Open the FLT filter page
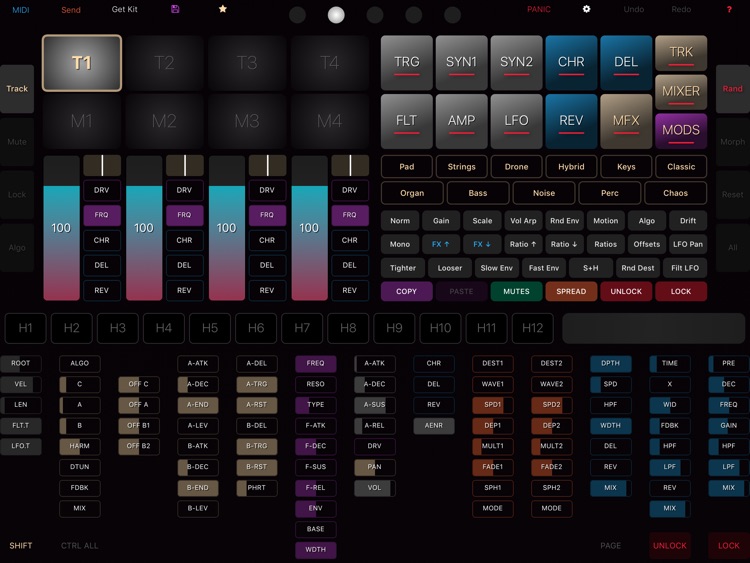 pyautogui.click(x=407, y=121)
